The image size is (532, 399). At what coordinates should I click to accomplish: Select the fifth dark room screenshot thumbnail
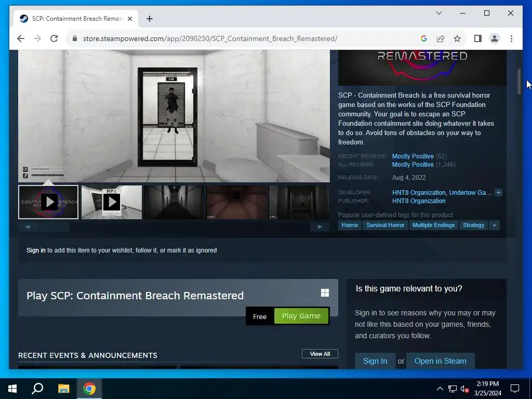pyautogui.click(x=299, y=202)
